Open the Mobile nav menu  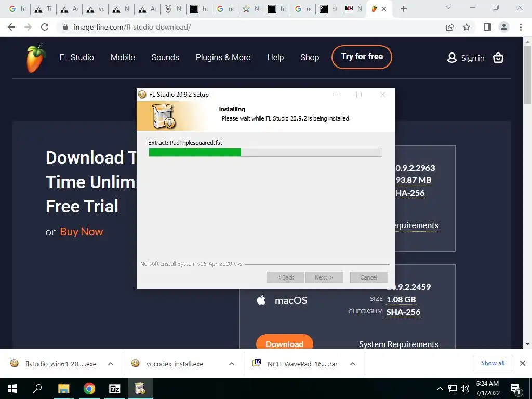coord(123,57)
